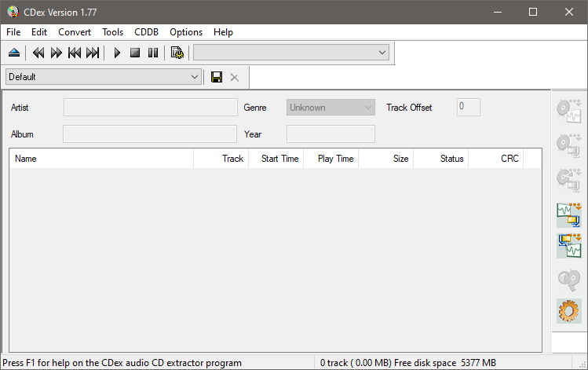Go to next track button

[x=93, y=53]
